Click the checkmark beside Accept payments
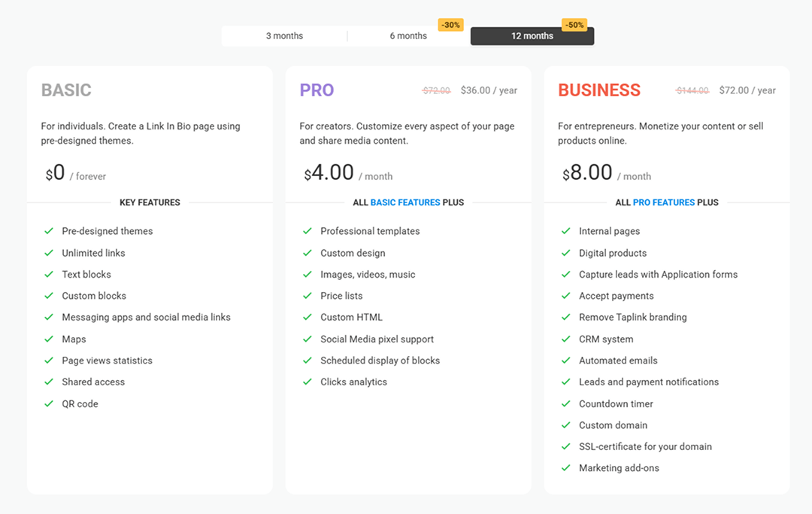The height and width of the screenshot is (514, 812). pos(566,296)
